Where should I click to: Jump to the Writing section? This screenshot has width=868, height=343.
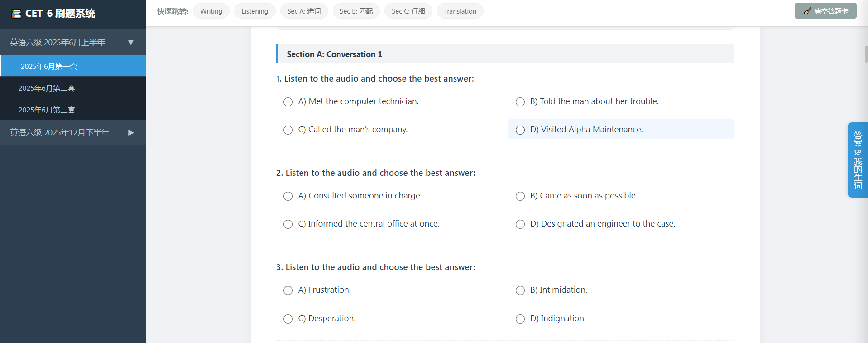(211, 11)
